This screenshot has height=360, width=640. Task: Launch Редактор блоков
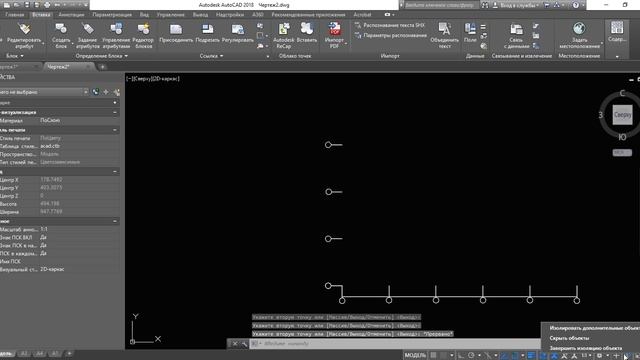point(143,35)
